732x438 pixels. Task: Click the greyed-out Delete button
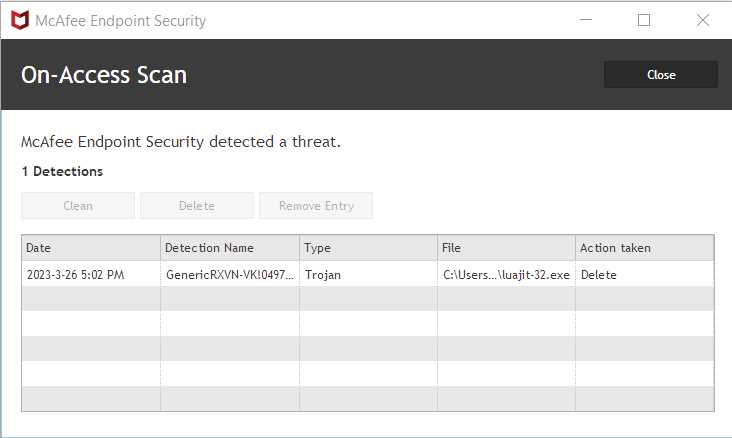click(x=197, y=205)
